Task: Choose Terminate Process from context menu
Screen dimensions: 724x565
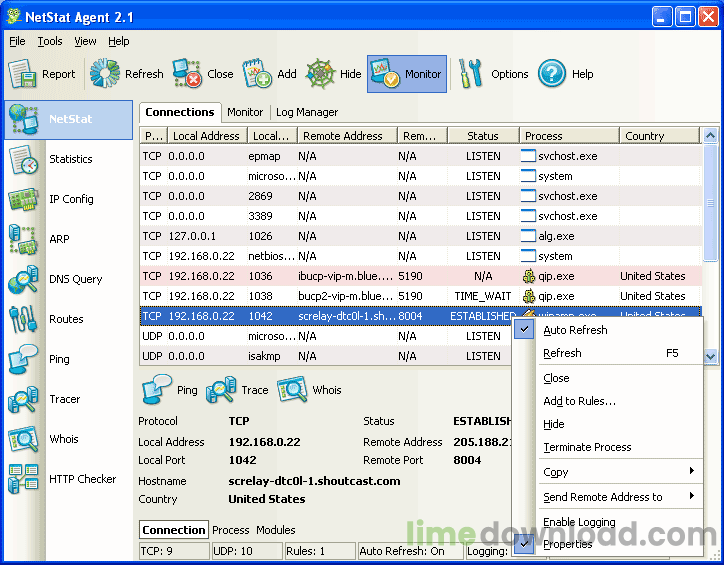Action: pos(587,447)
